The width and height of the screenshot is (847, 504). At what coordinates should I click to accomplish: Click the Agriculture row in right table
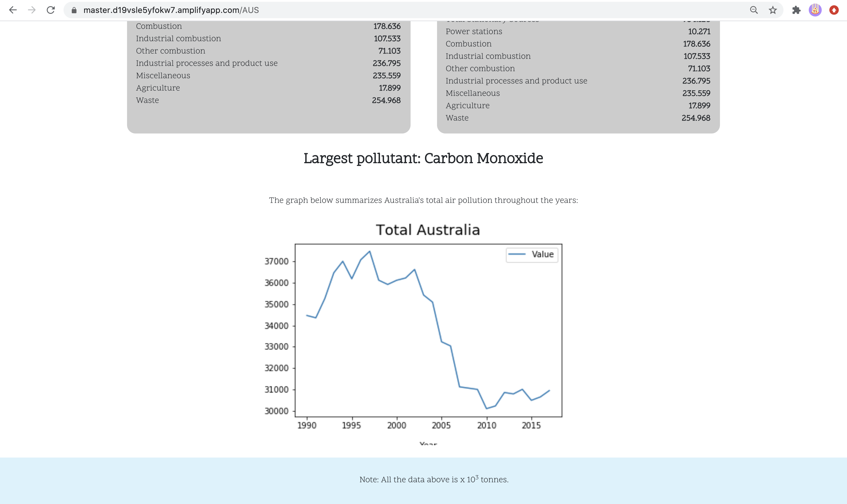point(467,106)
